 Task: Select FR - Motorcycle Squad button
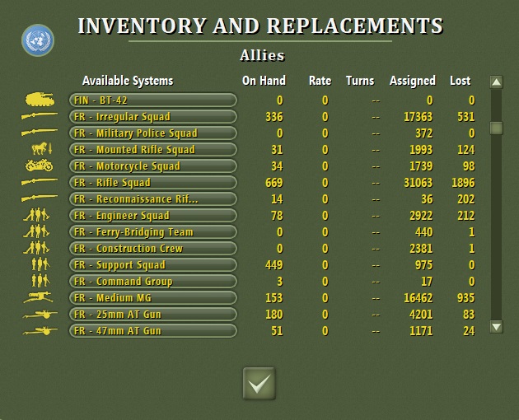pyautogui.click(x=153, y=166)
